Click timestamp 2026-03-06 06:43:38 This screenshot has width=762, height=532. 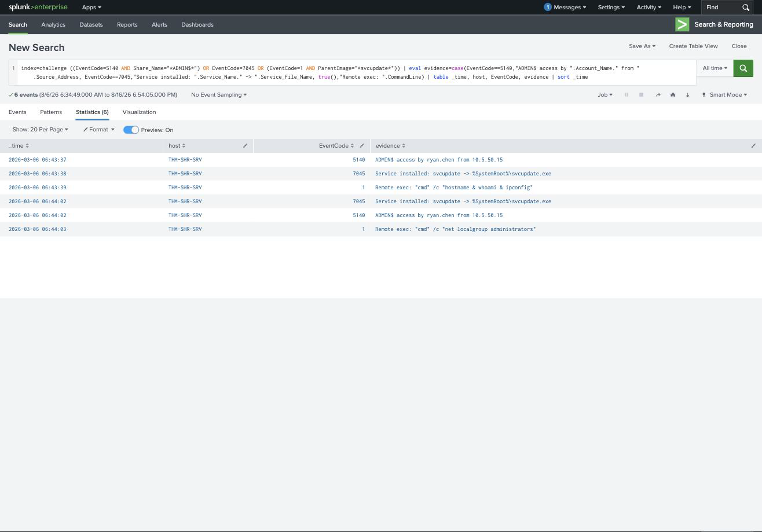tap(38, 174)
